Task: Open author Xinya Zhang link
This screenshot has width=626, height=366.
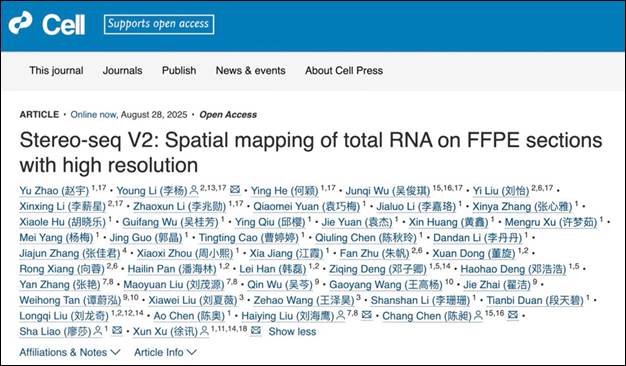Action: pyautogui.click(x=522, y=206)
